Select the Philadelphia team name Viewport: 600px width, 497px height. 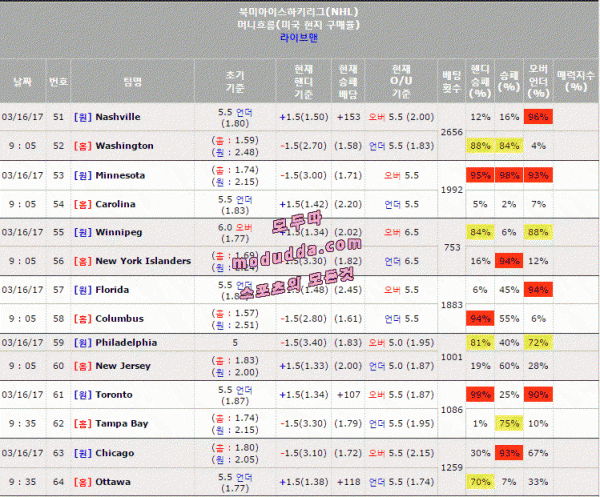click(x=126, y=342)
